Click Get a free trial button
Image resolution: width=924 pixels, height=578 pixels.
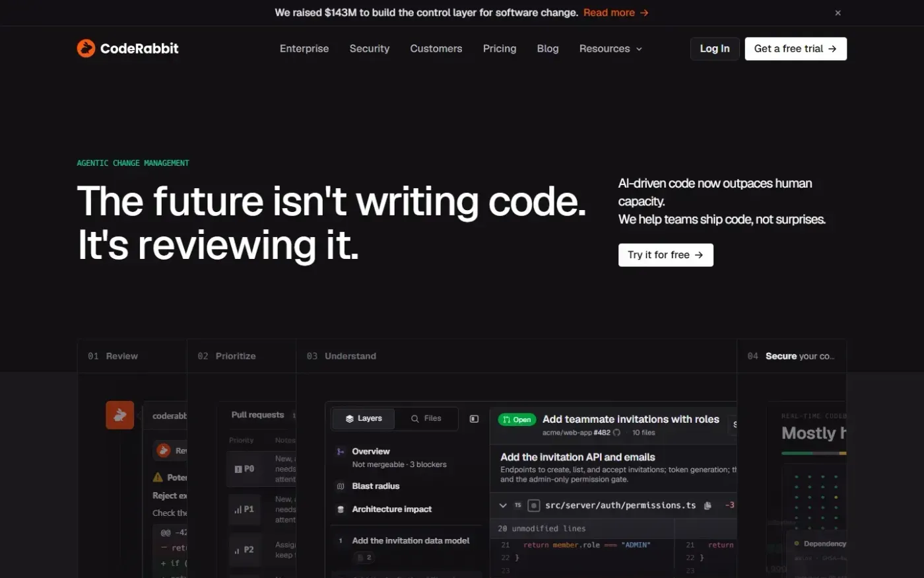[x=796, y=48]
